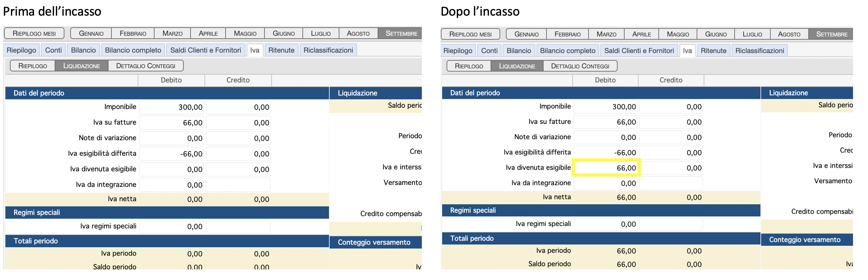Image resolution: width=868 pixels, height=280 pixels.
Task: Select Luglio month in the Prima dell'incasso panel
Action: (x=320, y=33)
